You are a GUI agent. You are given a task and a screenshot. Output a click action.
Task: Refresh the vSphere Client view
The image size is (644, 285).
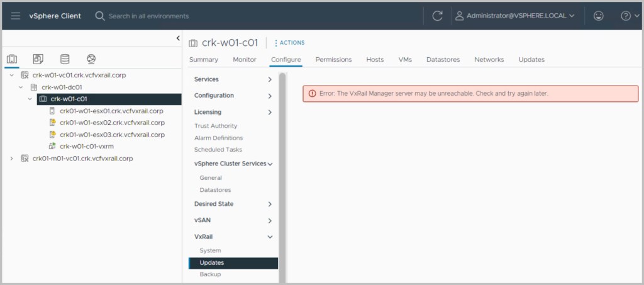click(438, 16)
